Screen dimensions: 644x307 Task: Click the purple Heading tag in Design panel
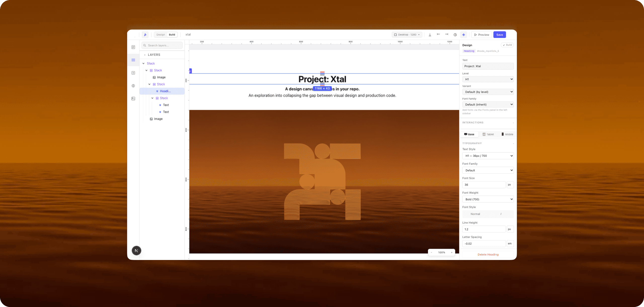469,51
